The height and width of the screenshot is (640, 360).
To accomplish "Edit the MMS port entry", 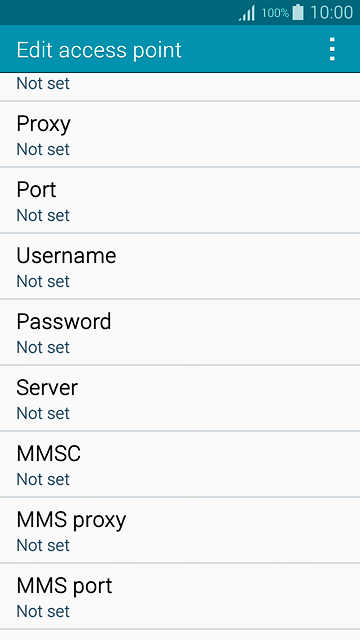I will pos(180,597).
